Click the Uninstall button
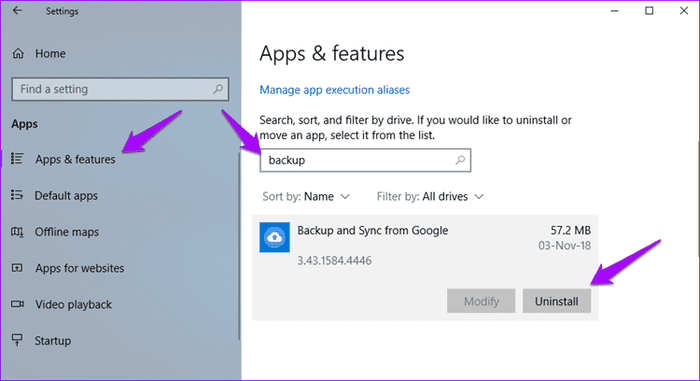The width and height of the screenshot is (700, 381). click(557, 301)
